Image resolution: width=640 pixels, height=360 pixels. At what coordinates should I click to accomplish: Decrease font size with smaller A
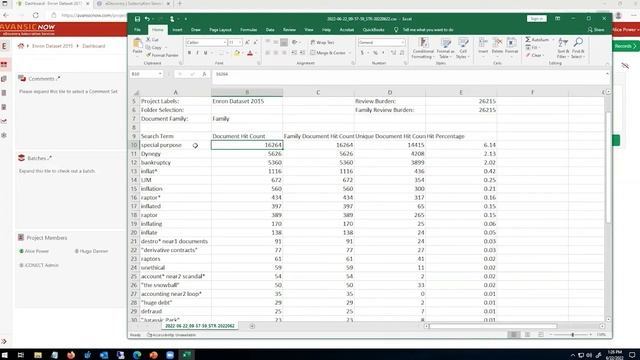click(255, 42)
